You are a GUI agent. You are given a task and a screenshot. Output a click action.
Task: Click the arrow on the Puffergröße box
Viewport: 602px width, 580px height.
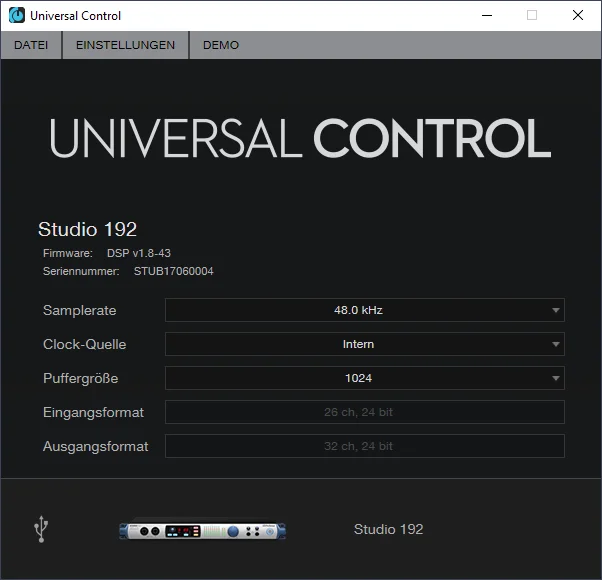(556, 379)
